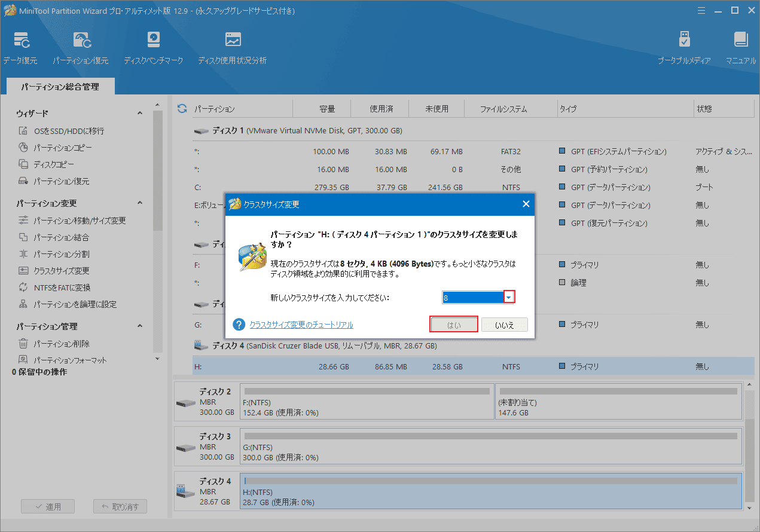Click the 取り消す button
This screenshot has height=532, width=760.
pyautogui.click(x=120, y=506)
